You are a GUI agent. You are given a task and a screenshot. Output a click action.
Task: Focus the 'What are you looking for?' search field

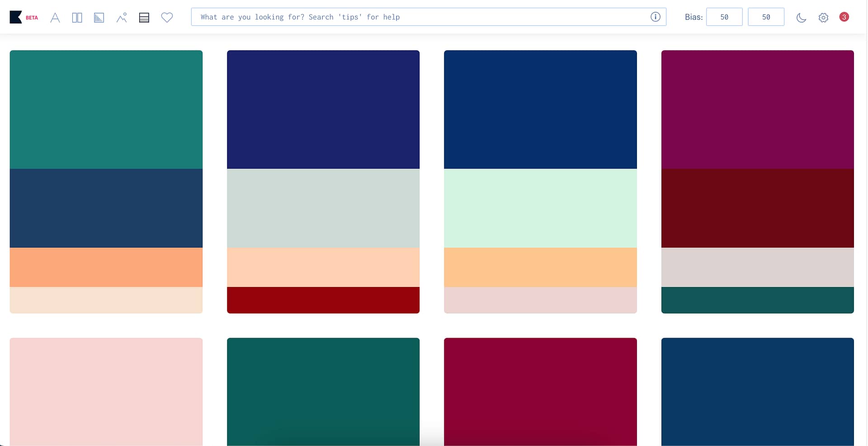pos(429,17)
